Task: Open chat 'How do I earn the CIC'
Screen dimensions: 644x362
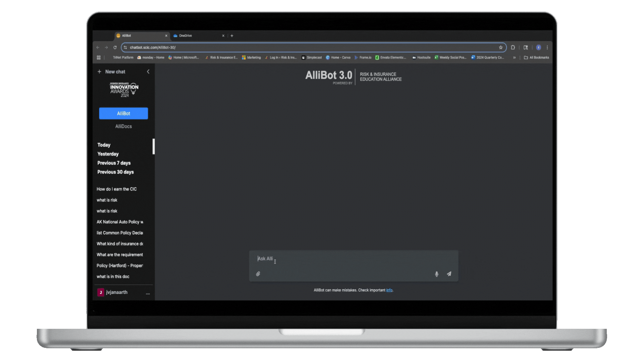Action: pos(117,189)
